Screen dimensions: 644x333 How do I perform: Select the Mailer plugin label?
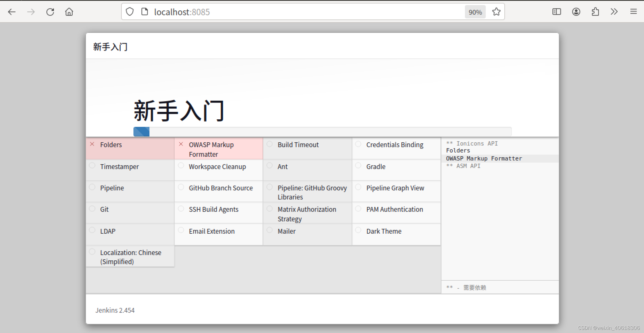coord(286,231)
